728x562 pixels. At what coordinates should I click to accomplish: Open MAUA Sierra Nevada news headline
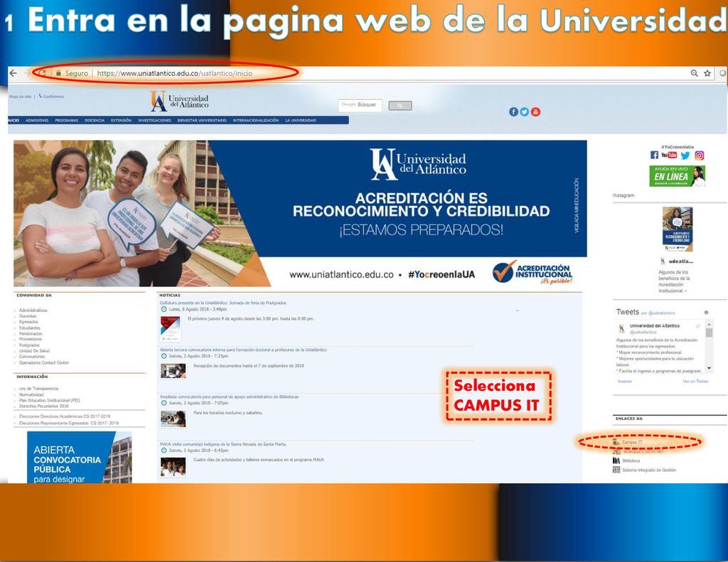point(223,444)
